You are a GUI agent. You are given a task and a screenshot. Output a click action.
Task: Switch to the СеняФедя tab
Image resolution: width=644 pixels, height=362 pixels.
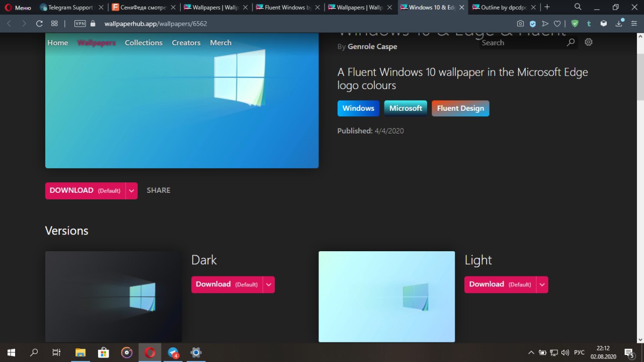[x=143, y=8]
